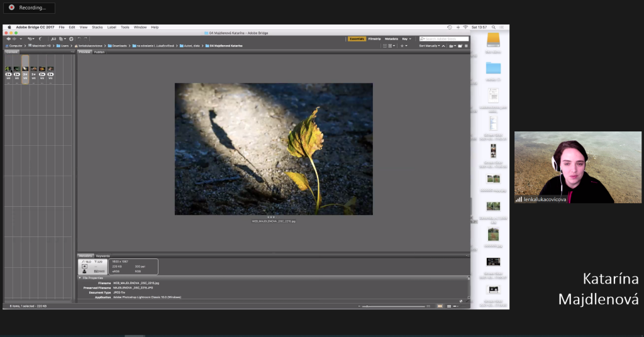Screen dimensions: 644x337
Task: Click the leaf preview image
Action: point(274,149)
